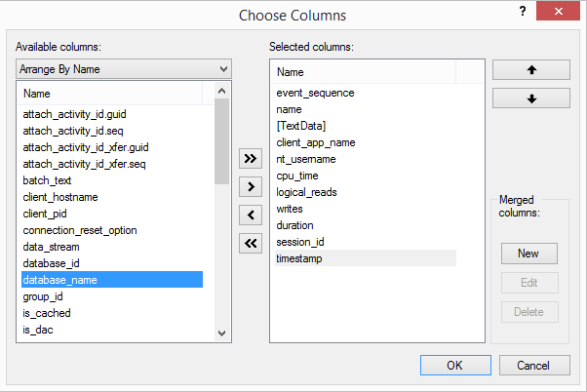Viewport: 587px width, 392px height.
Task: Select client_hostname in available columns
Action: pos(60,197)
